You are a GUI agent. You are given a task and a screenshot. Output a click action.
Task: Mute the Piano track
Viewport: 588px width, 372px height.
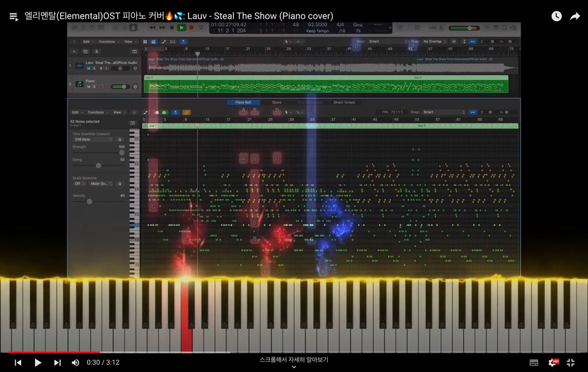pos(89,86)
